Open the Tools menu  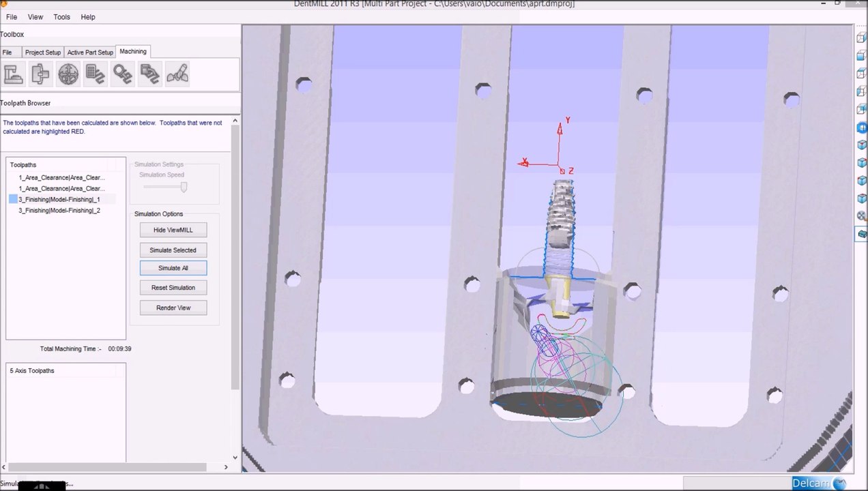click(x=62, y=17)
